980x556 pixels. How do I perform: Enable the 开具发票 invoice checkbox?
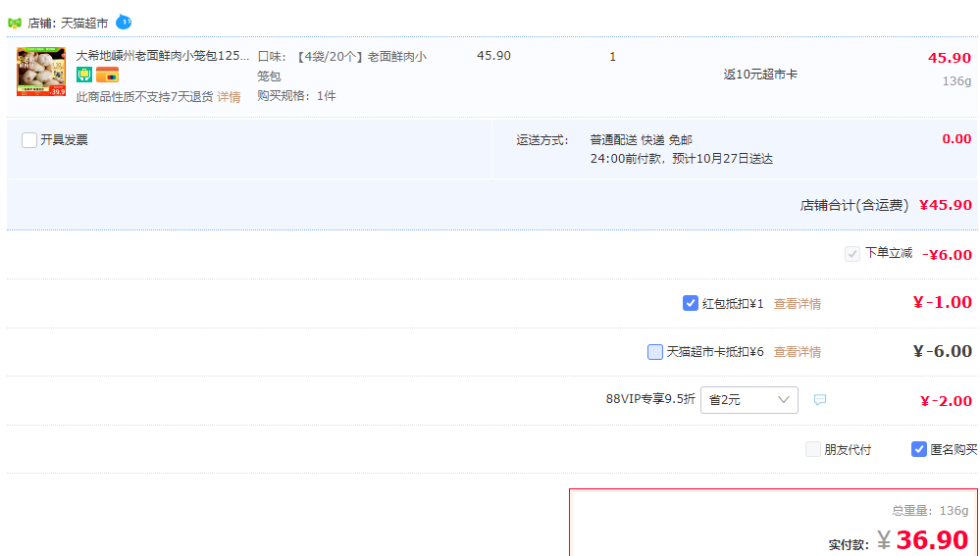pyautogui.click(x=29, y=140)
